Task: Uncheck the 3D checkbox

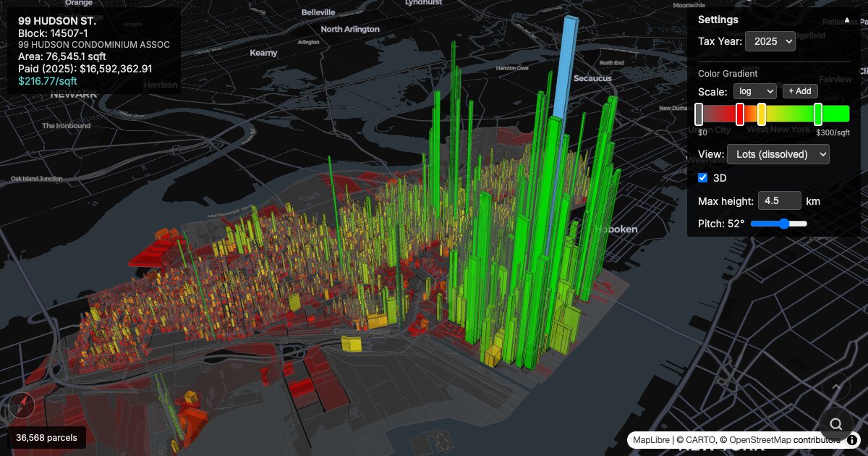Action: tap(702, 177)
